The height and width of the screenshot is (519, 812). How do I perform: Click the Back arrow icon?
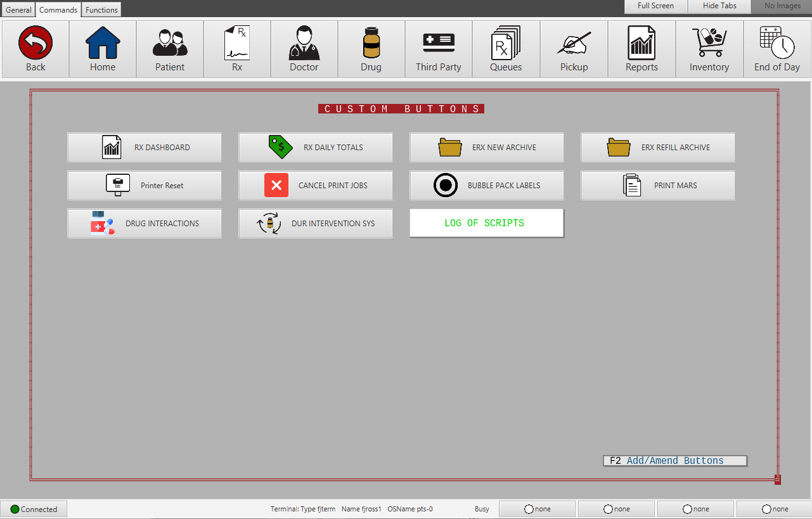tap(35, 43)
